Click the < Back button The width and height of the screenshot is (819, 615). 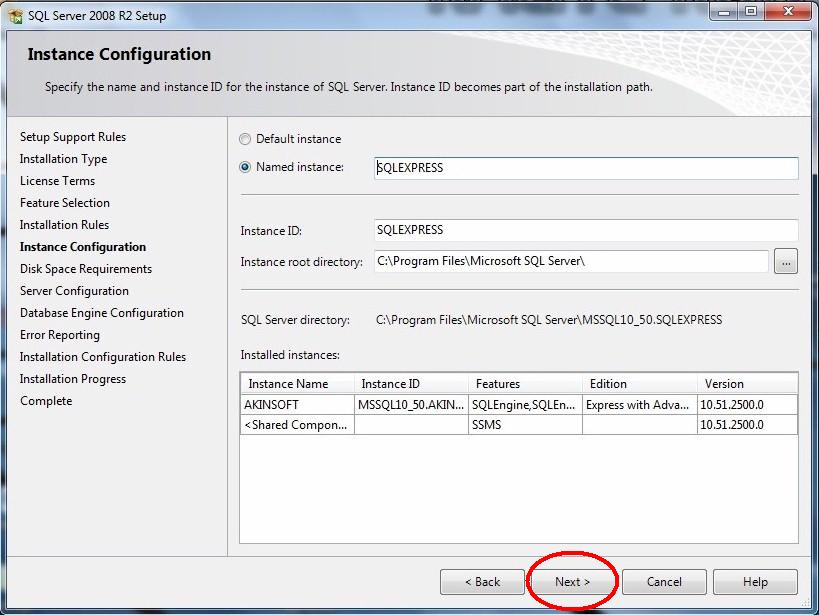tap(482, 582)
